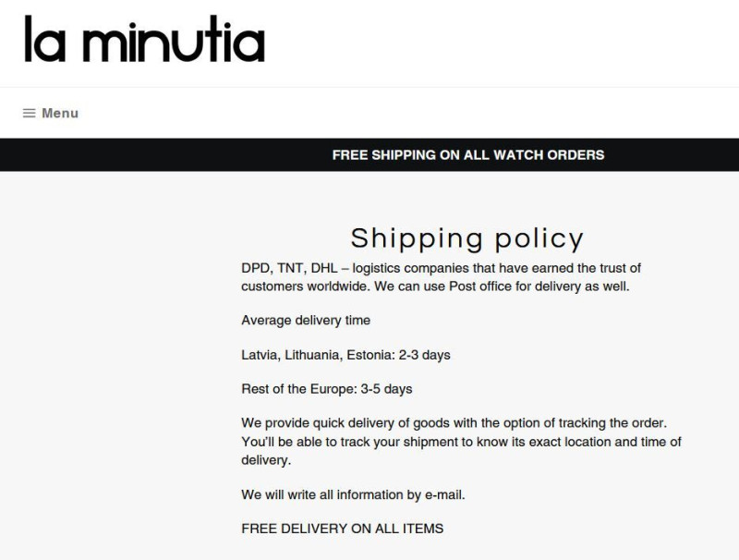Click the la minutia logo

pyautogui.click(x=145, y=39)
